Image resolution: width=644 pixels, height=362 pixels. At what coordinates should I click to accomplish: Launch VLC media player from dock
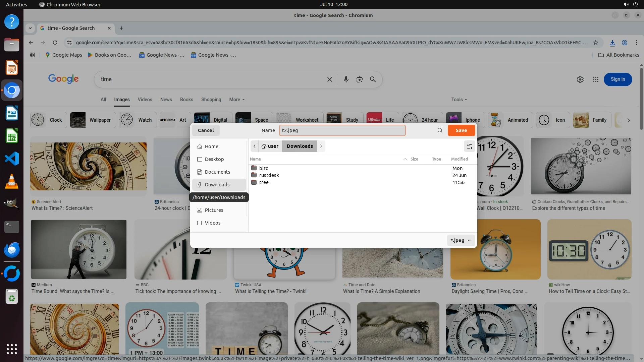point(12,181)
